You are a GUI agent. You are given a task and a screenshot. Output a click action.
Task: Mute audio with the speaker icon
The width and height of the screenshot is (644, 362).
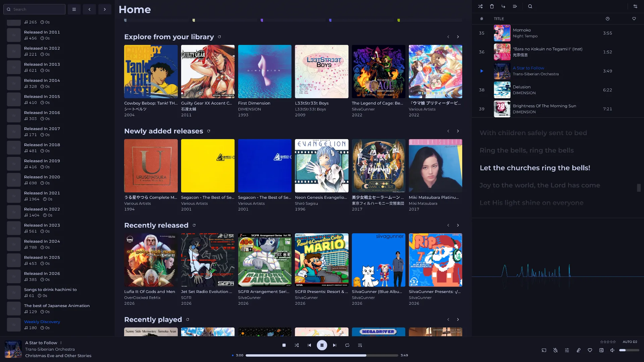[x=612, y=350]
